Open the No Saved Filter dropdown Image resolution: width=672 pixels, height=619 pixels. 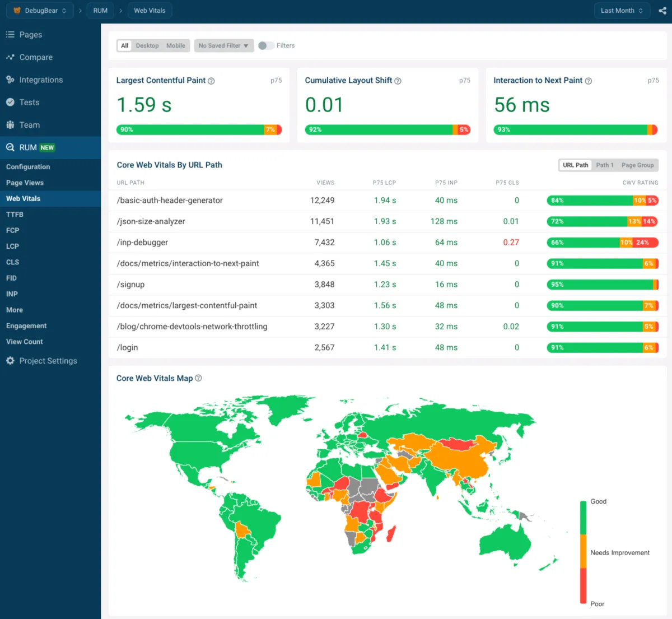pos(223,46)
